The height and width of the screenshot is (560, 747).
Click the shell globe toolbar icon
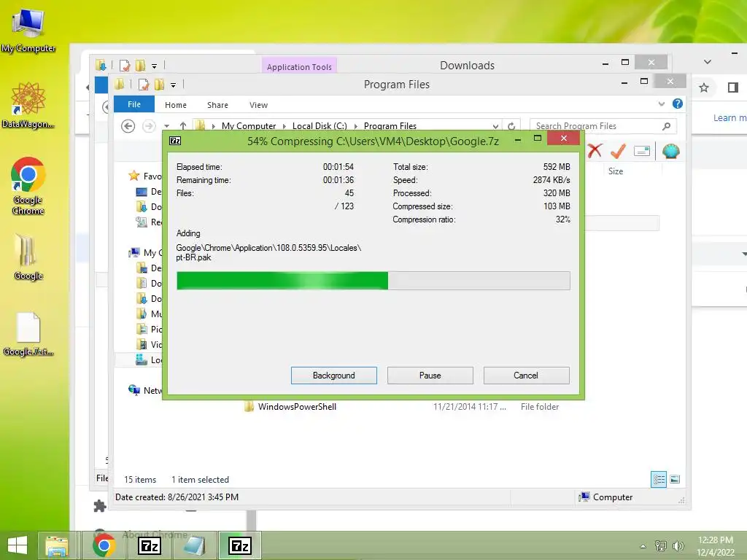point(670,151)
